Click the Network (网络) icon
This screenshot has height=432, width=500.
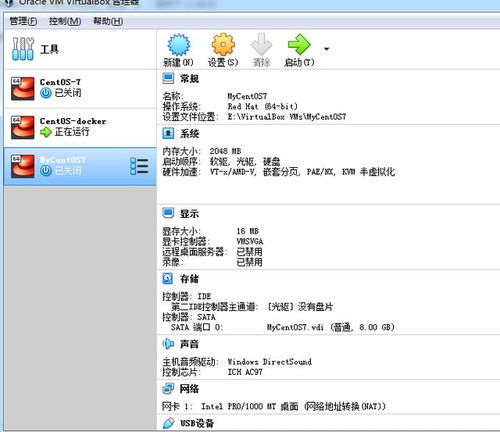168,388
